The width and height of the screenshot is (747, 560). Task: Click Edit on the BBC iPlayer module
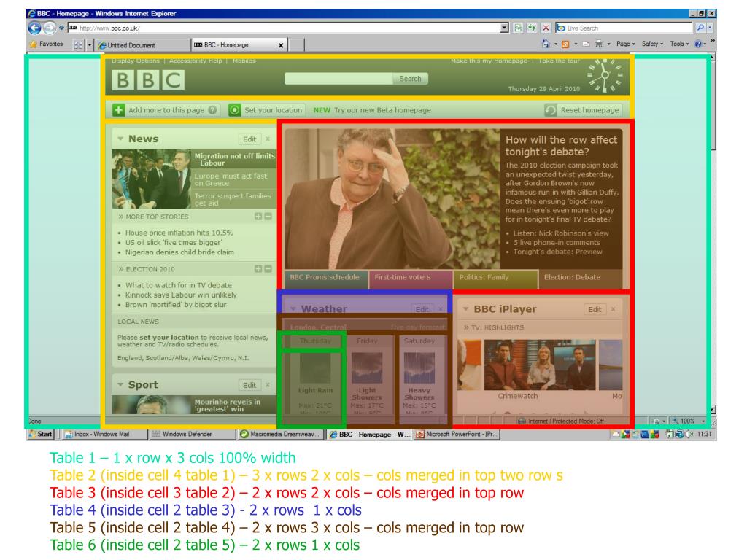pos(595,309)
